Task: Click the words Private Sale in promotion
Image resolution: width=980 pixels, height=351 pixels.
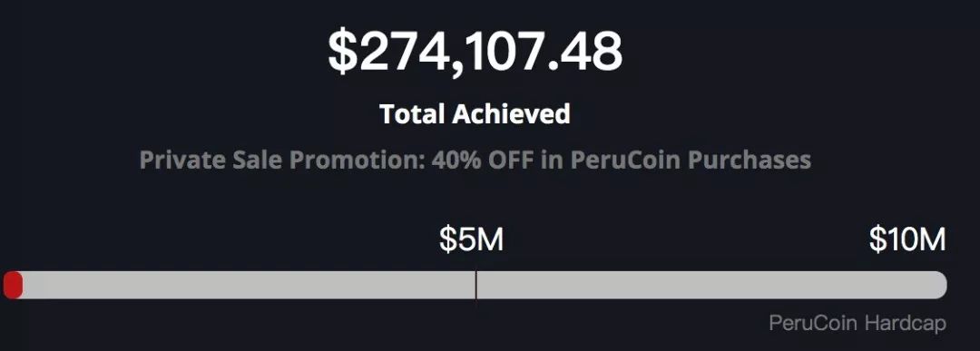Action: (211, 160)
